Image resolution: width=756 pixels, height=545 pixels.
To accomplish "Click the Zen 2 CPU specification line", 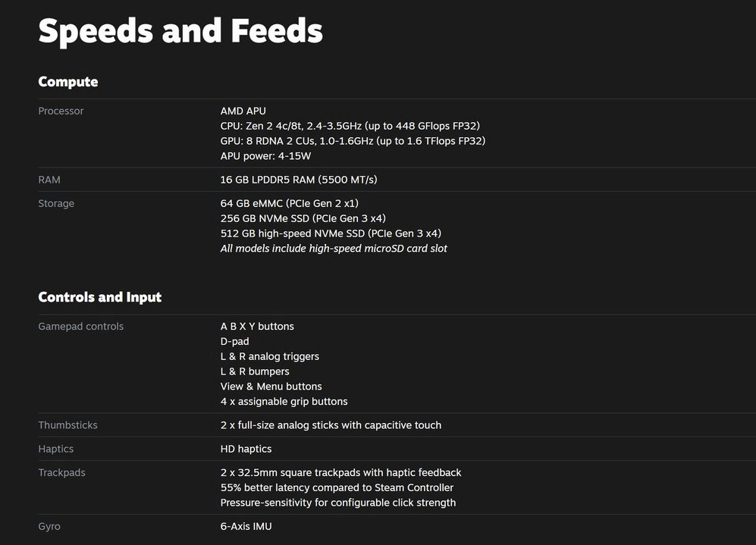I will (x=350, y=126).
